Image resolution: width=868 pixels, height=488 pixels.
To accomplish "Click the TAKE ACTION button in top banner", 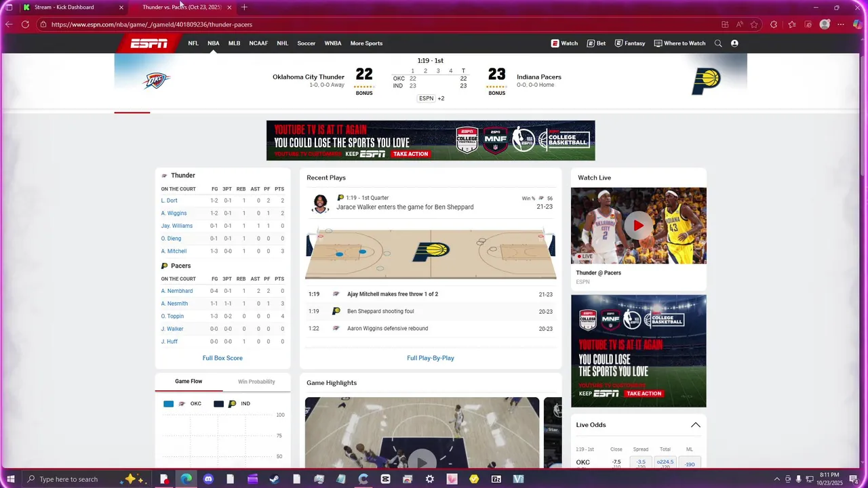I will [411, 154].
